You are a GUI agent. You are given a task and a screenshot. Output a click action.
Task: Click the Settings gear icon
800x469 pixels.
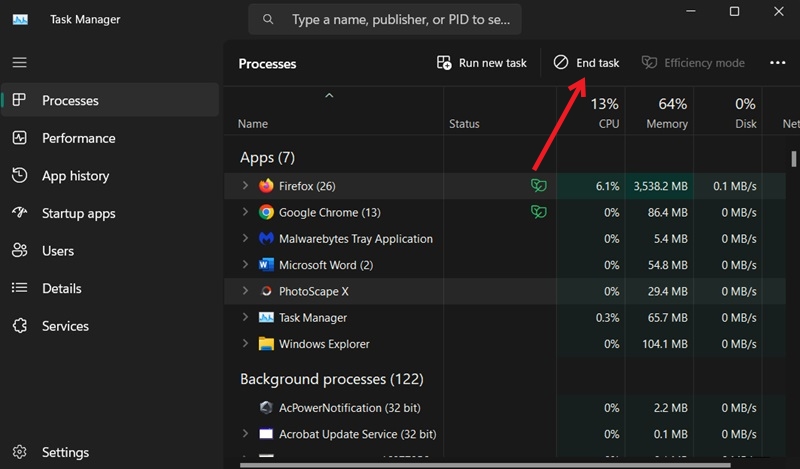19,452
